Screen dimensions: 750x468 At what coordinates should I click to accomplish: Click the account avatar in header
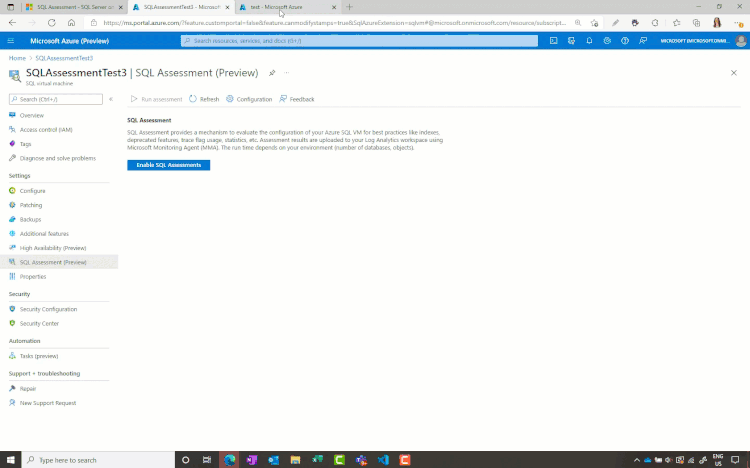tap(741, 41)
